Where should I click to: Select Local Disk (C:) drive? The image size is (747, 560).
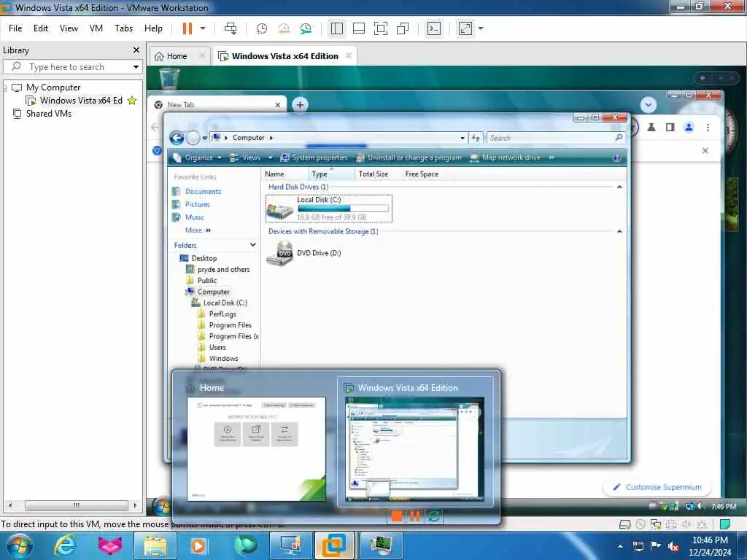click(x=329, y=209)
